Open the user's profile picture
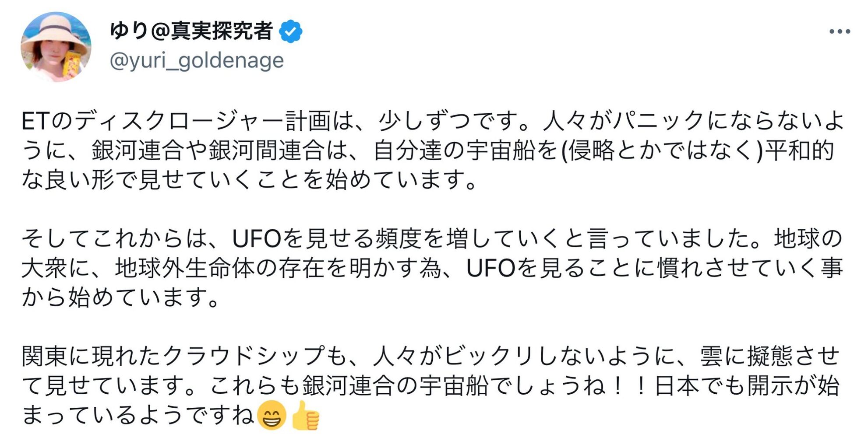 click(x=56, y=47)
